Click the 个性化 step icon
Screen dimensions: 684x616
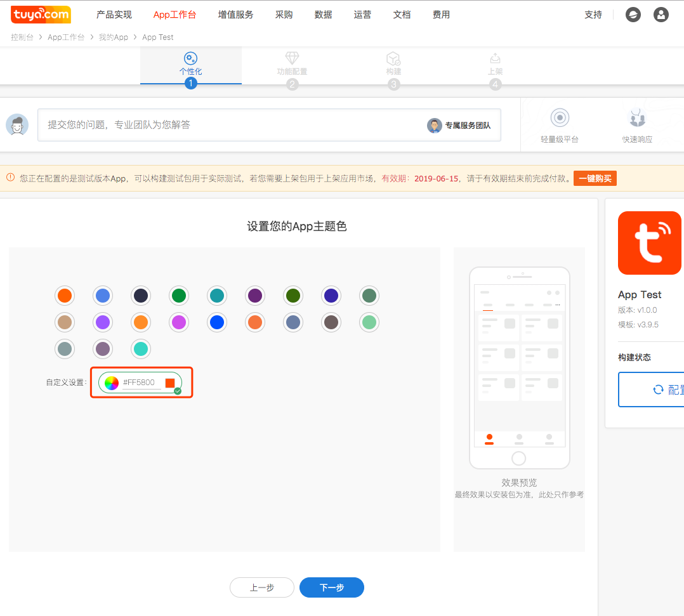[x=190, y=58]
